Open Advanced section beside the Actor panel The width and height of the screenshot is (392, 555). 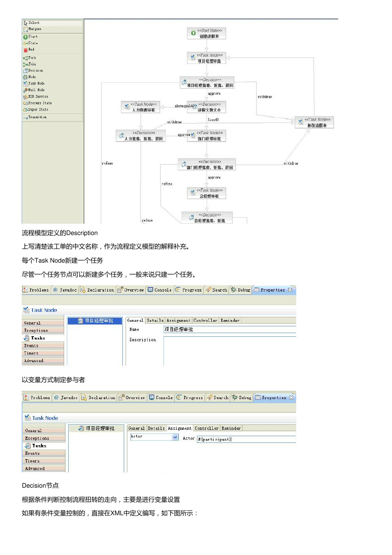pyautogui.click(x=43, y=469)
